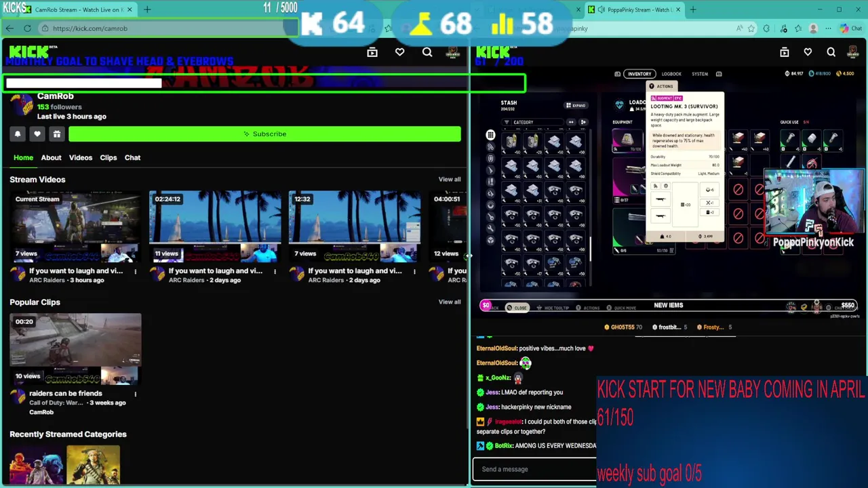Click the gift subs icon on CamRob's channel
The height and width of the screenshot is (488, 868).
57,134
